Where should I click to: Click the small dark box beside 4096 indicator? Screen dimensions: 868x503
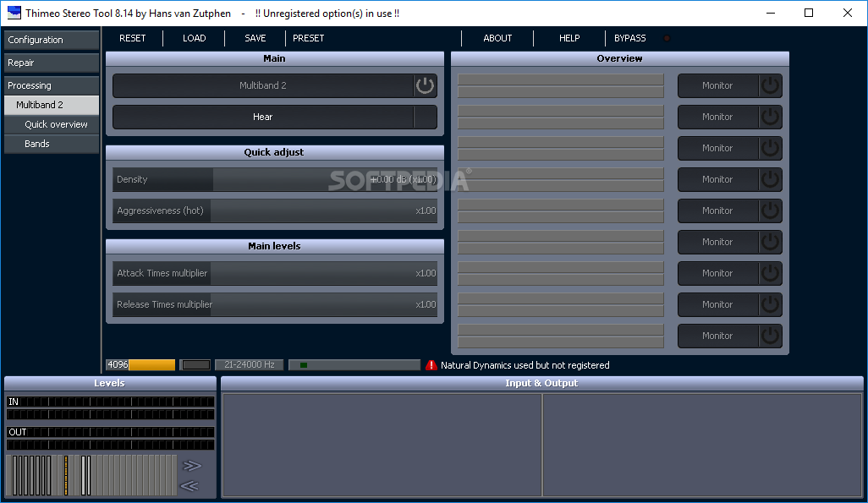(196, 364)
